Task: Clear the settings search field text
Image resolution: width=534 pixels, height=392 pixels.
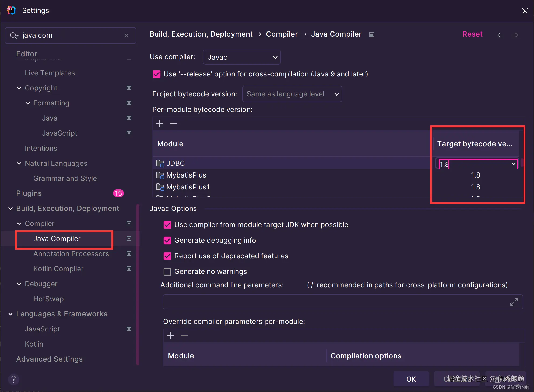Action: coord(127,36)
